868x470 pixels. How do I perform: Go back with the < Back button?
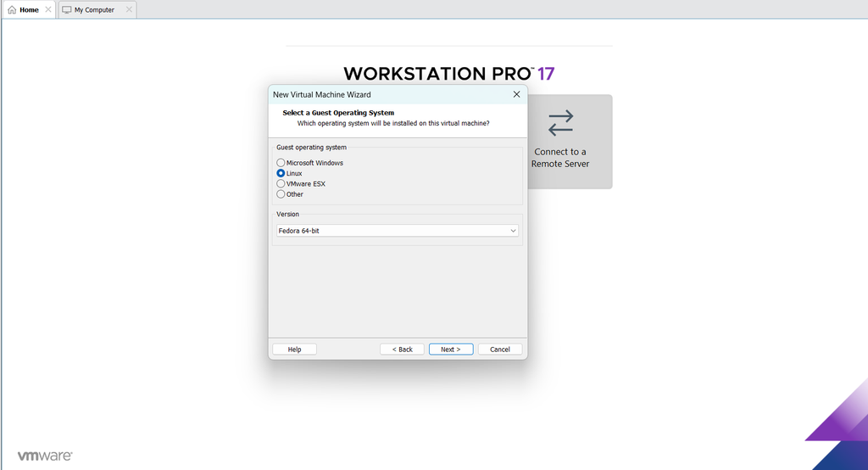tap(402, 350)
